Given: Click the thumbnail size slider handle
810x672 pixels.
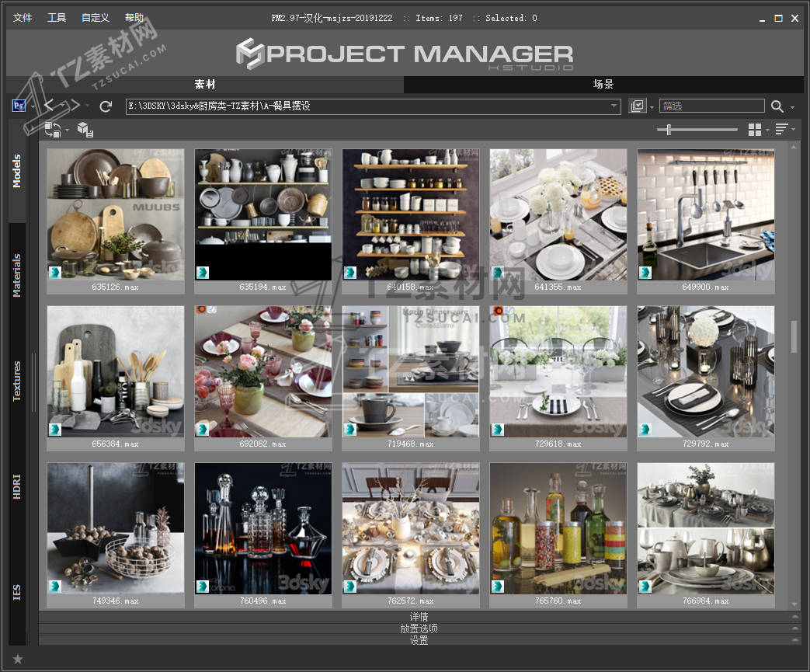Looking at the screenshot, I should pyautogui.click(x=669, y=129).
